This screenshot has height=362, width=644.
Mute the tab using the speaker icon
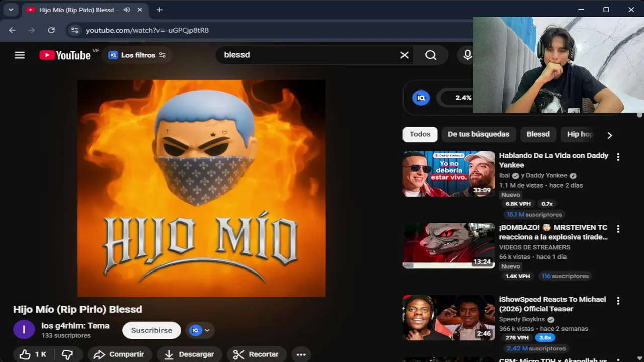(127, 10)
